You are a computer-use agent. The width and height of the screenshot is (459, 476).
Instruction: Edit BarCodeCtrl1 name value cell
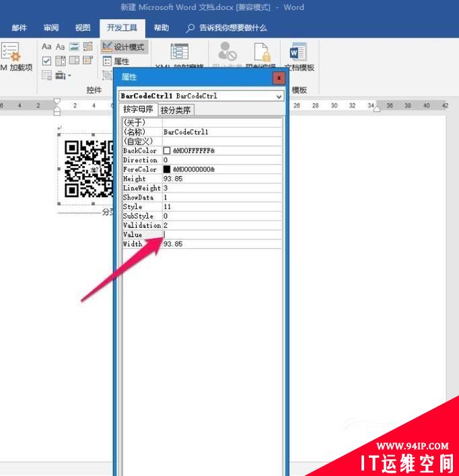pyautogui.click(x=222, y=132)
